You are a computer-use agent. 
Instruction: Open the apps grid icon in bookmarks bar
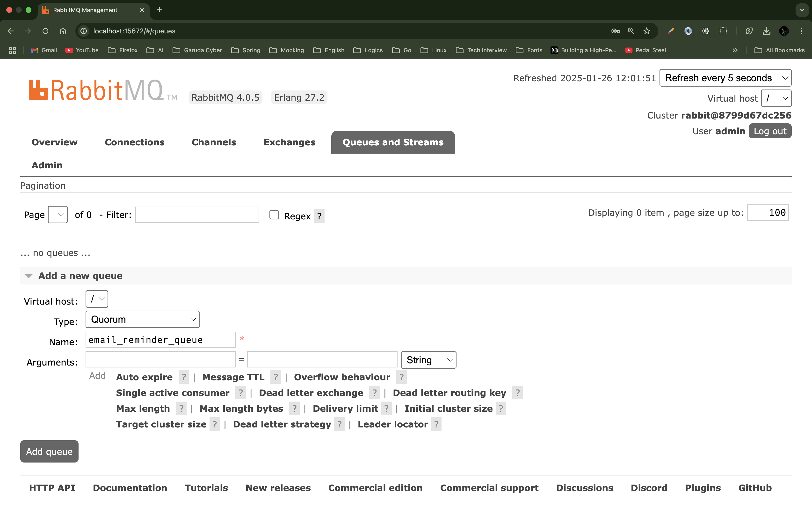tap(12, 50)
